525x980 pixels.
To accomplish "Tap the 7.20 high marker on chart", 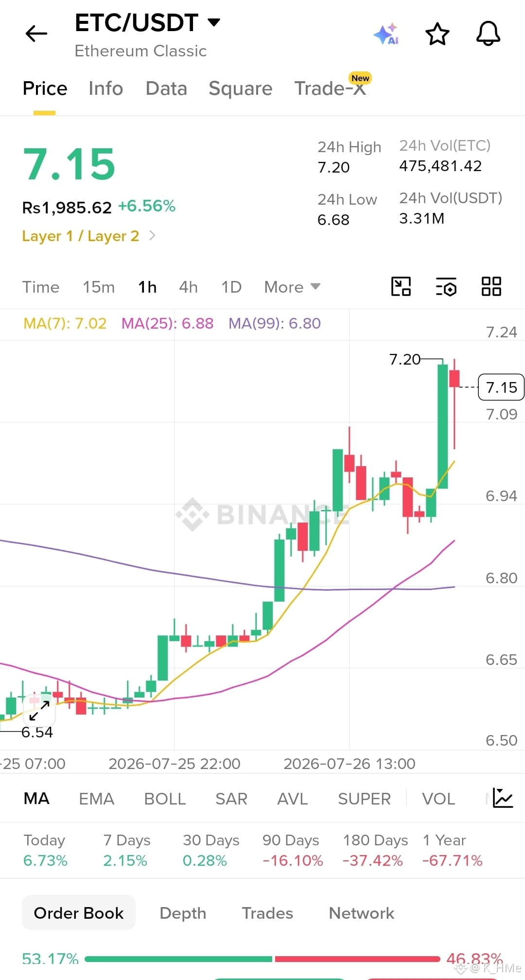I will [405, 359].
